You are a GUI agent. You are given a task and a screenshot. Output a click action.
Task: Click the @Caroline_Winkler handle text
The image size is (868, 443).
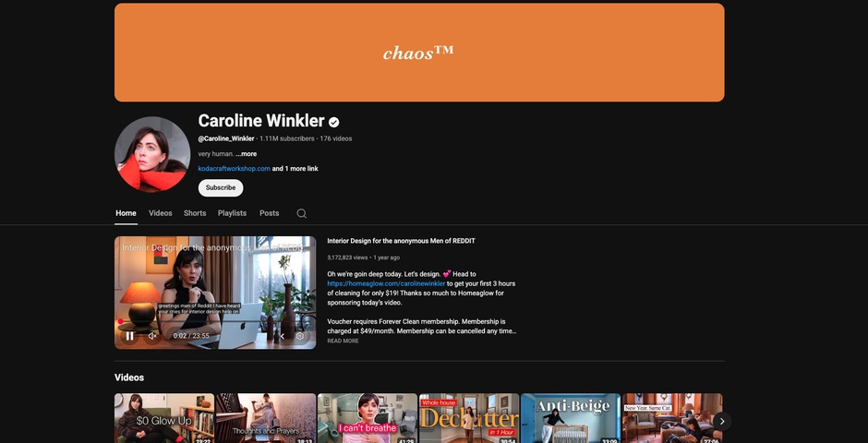226,138
